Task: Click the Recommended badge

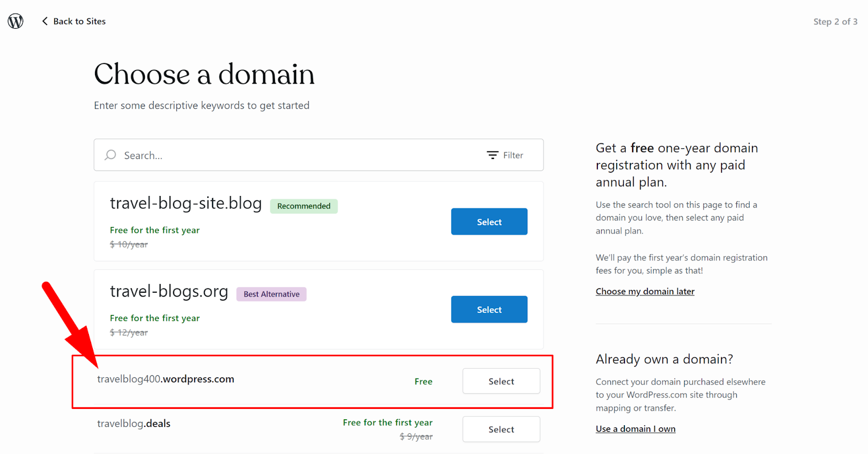Action: [x=304, y=206]
